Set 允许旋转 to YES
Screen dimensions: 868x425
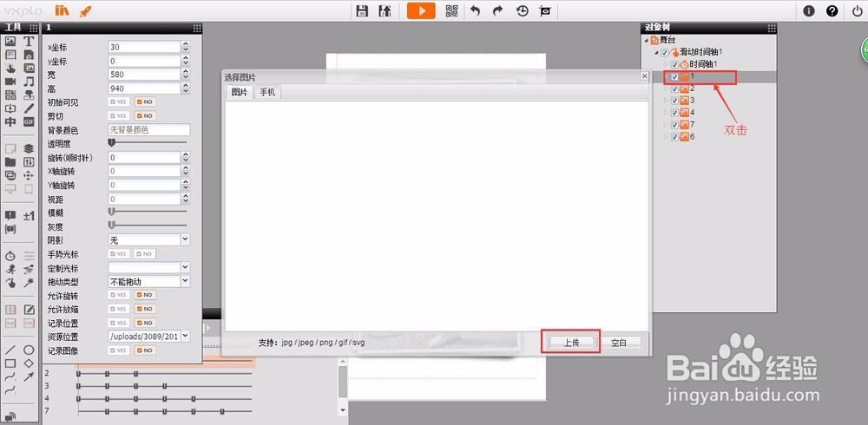pos(118,295)
